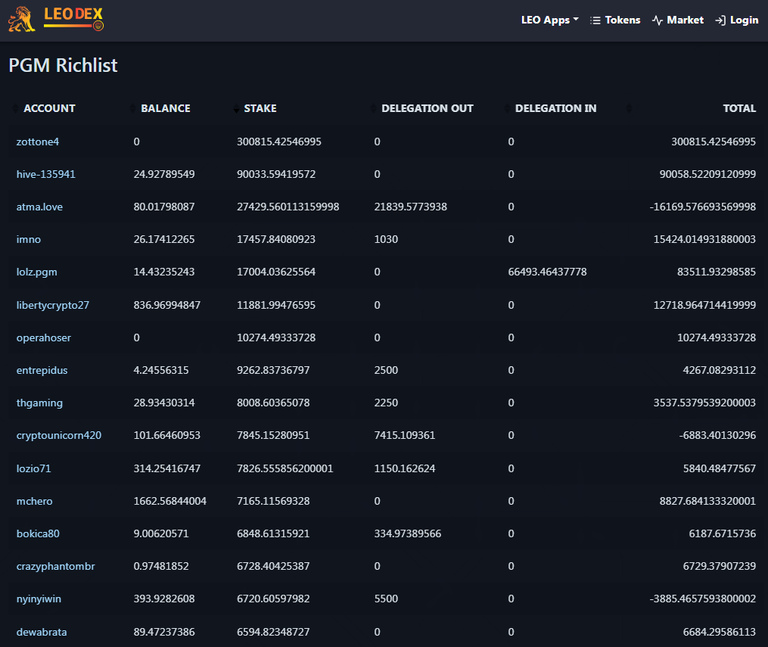Viewport: 768px width, 647px height.
Task: Open the atma.love account link
Action: (40, 207)
